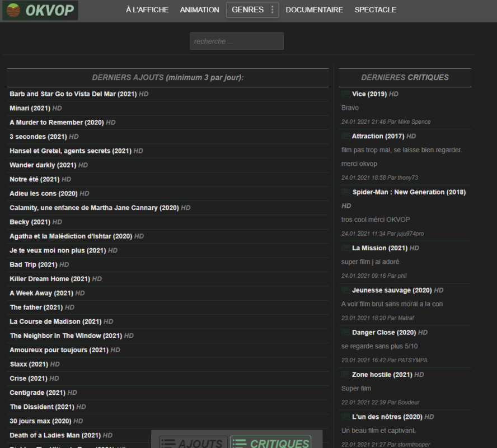
Task: Open 3 secondes (2021)
Action: point(38,137)
